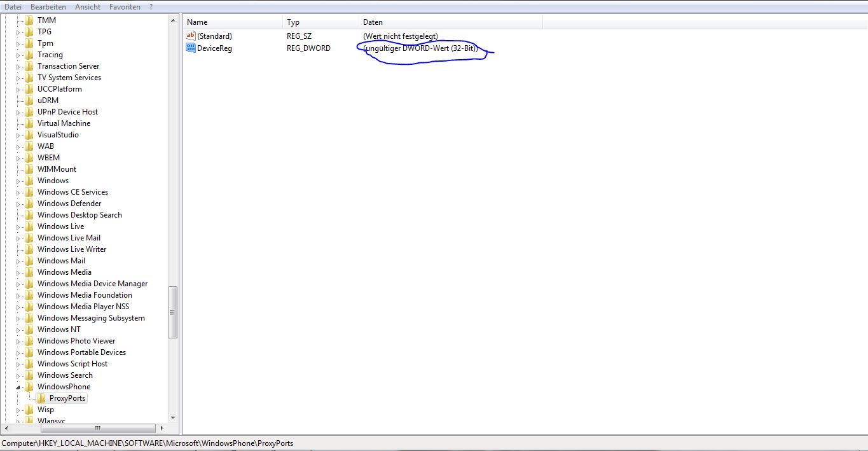Select the Windows Media Device Manager key

click(92, 284)
